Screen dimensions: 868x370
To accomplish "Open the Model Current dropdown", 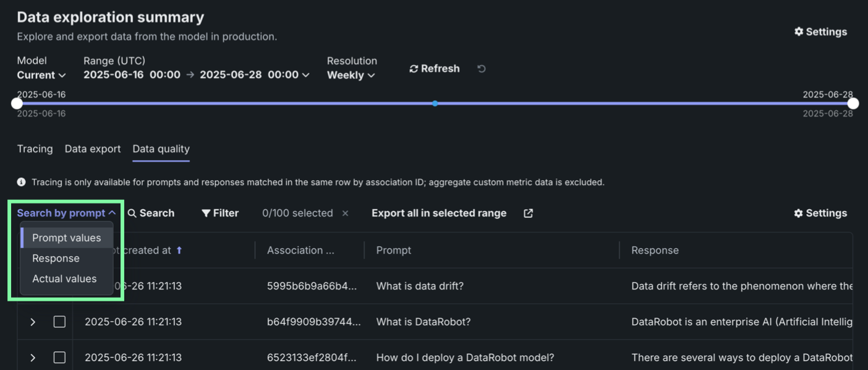I will click(x=41, y=75).
